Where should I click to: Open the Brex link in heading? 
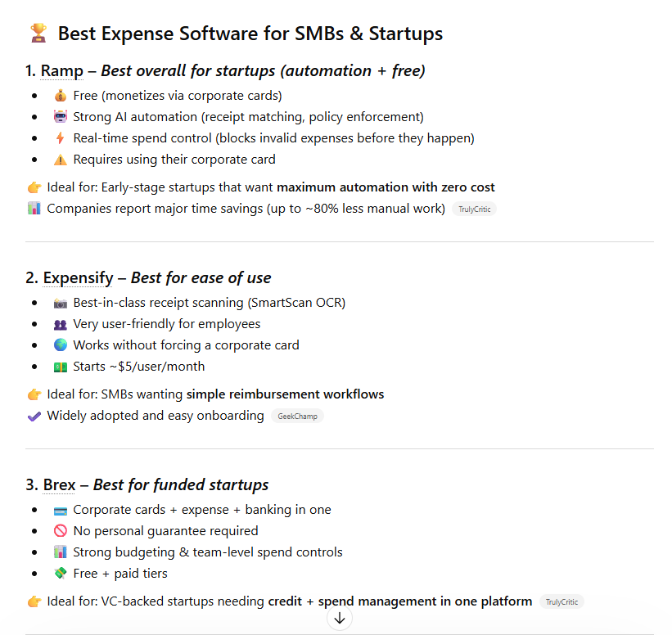[59, 484]
